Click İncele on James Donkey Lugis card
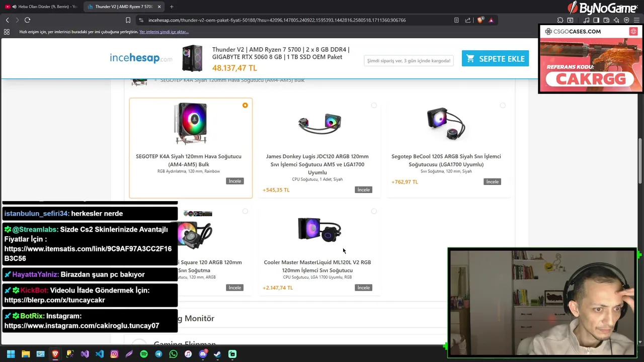 (x=364, y=190)
